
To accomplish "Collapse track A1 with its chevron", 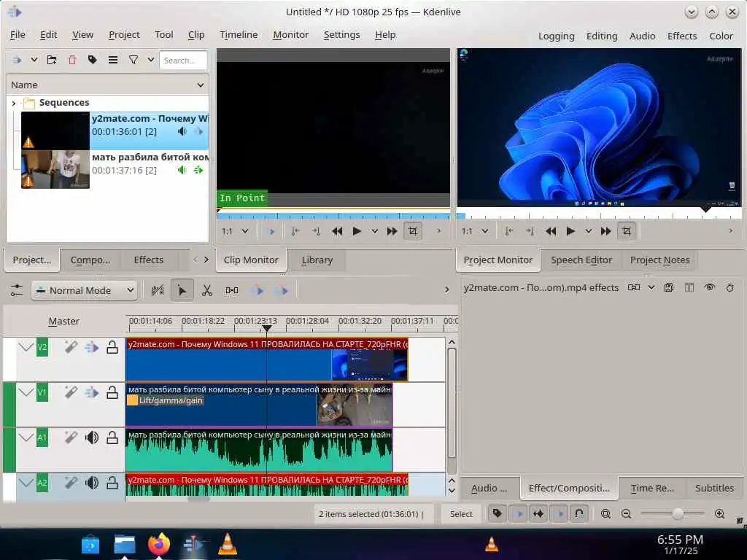I will coord(26,437).
